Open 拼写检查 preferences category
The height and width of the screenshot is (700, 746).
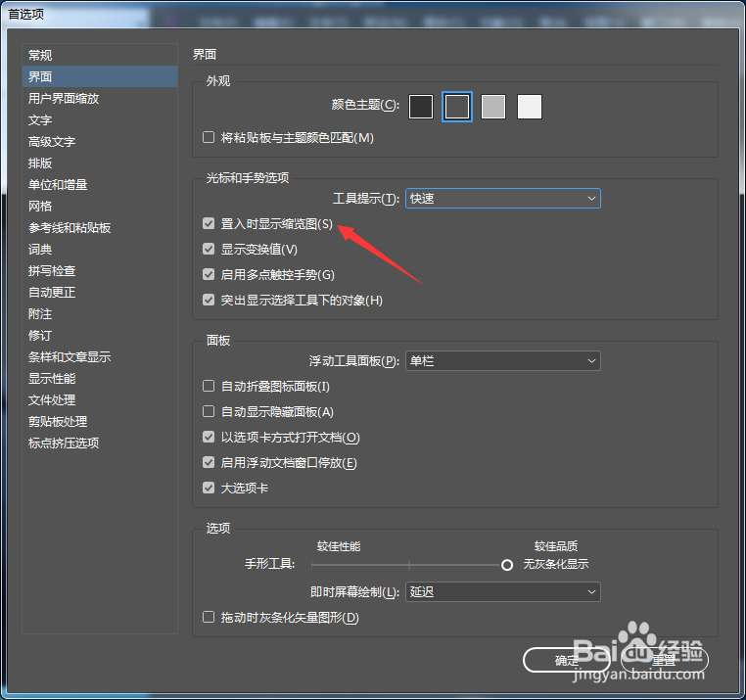[100, 271]
